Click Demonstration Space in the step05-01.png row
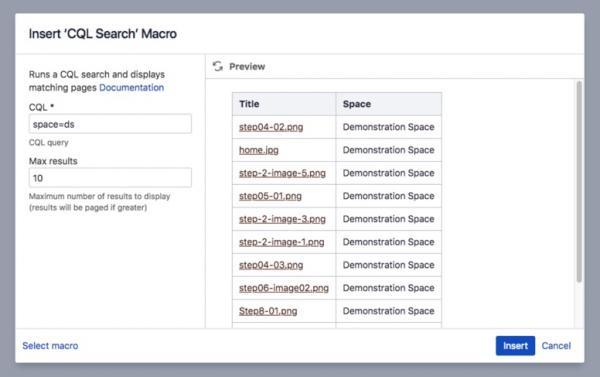 point(388,196)
